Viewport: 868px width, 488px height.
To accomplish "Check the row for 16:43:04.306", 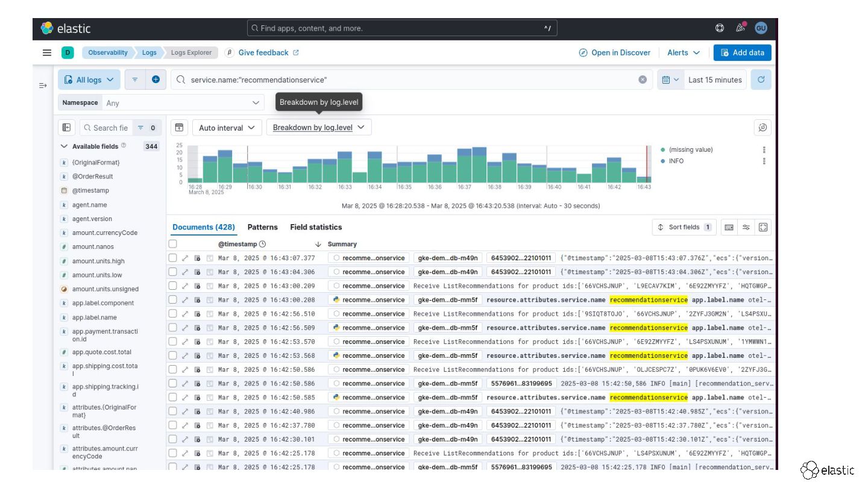I will click(173, 272).
